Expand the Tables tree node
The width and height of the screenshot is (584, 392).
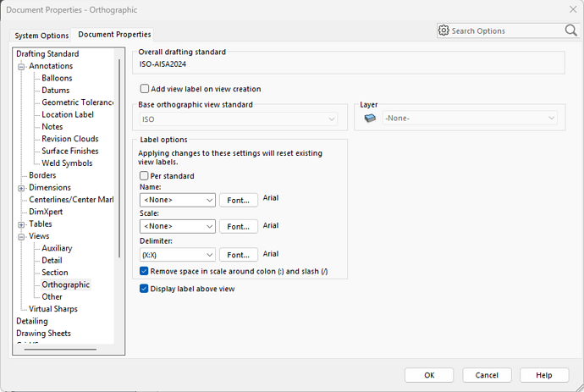(x=21, y=224)
